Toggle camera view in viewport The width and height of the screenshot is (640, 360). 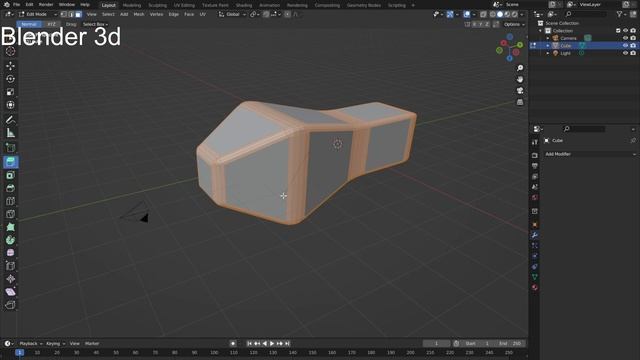coord(520,91)
